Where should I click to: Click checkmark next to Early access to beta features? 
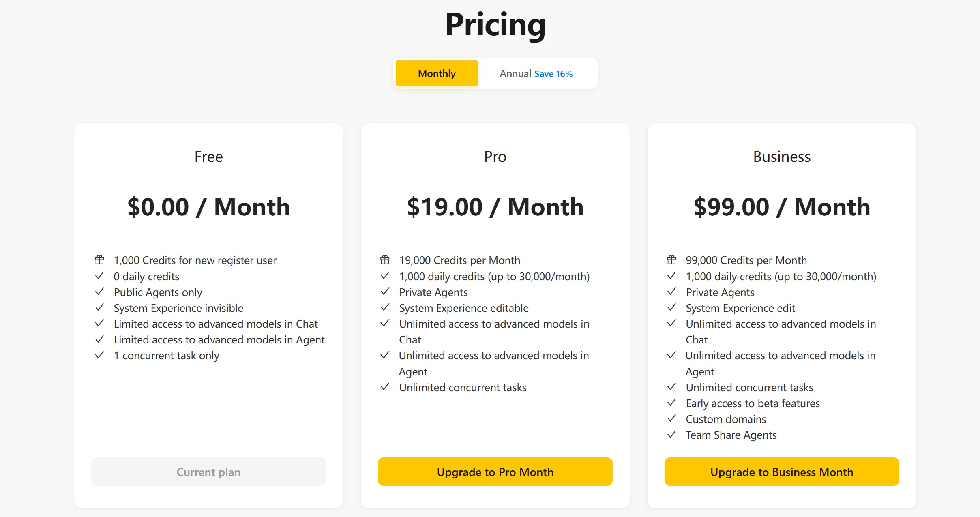pos(671,403)
